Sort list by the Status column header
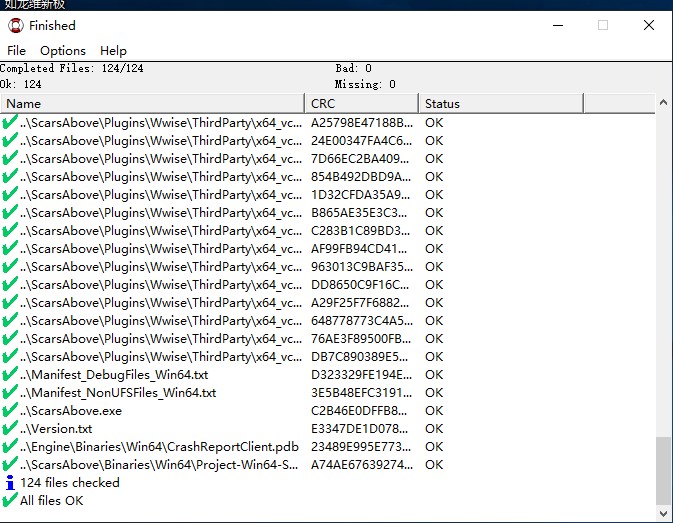The width and height of the screenshot is (673, 523). pyautogui.click(x=501, y=104)
